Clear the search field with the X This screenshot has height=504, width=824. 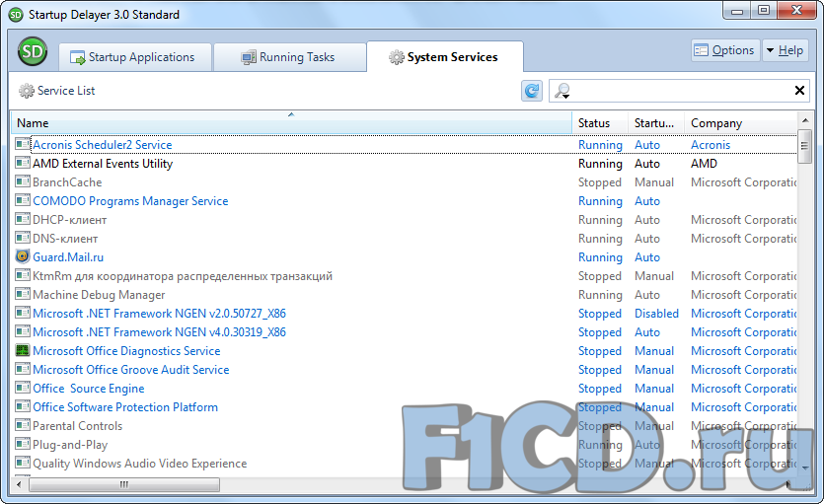pos(799,91)
